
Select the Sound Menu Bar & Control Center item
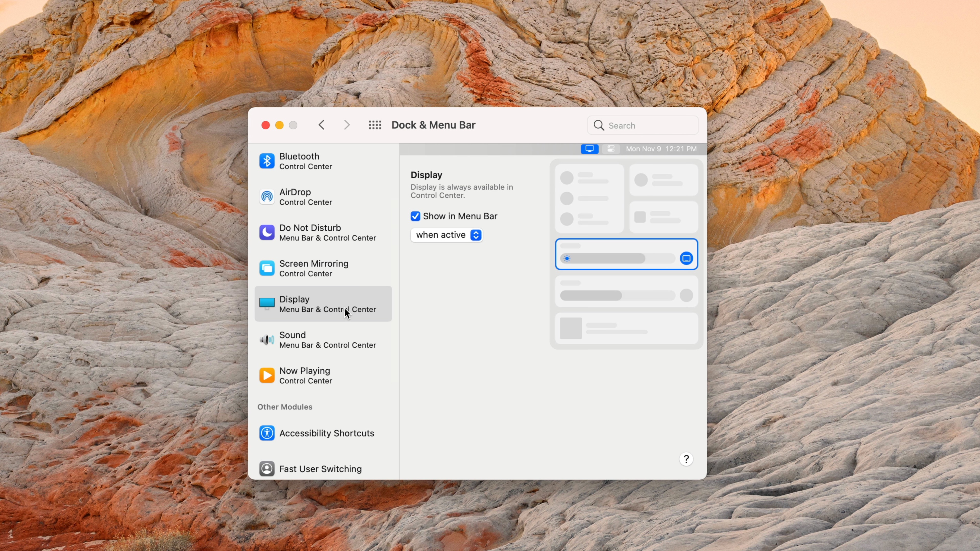[x=327, y=340]
